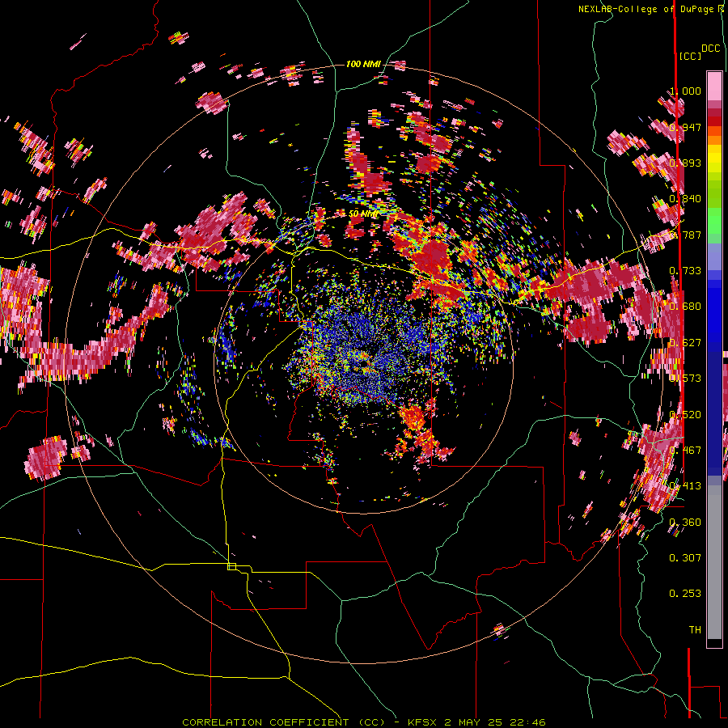The height and width of the screenshot is (728, 728).
Task: Click the "50 NMI" range ring label
Action: point(363,214)
